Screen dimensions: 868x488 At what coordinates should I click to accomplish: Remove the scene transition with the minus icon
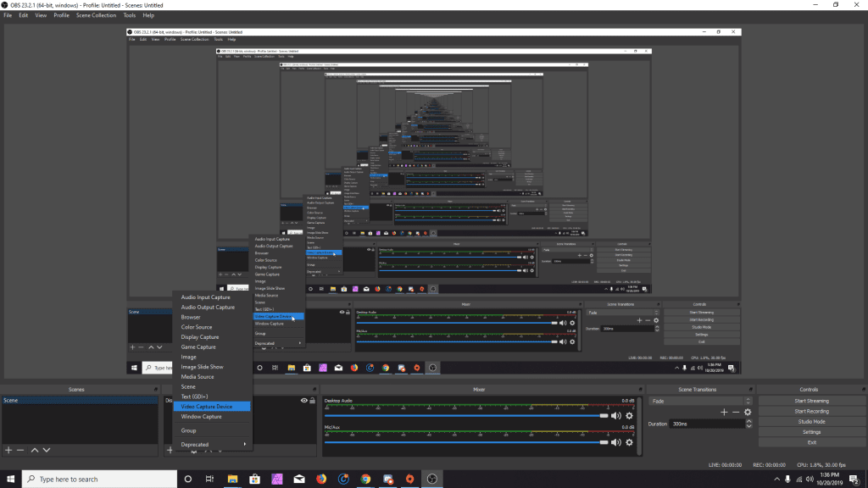736,412
